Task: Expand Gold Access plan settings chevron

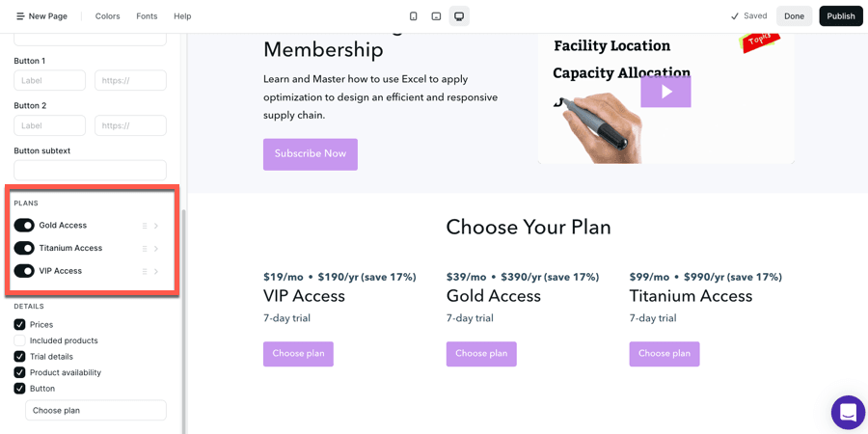Action: [156, 226]
